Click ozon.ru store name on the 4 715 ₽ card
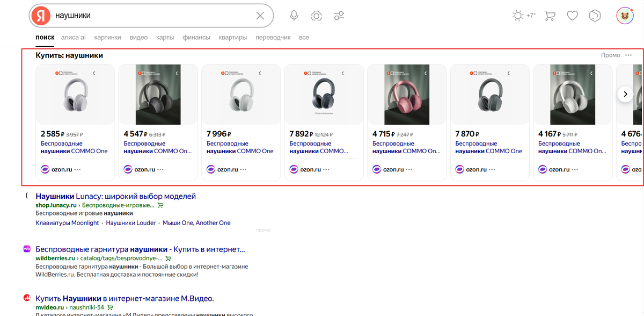This screenshot has height=316, width=644. 393,169
